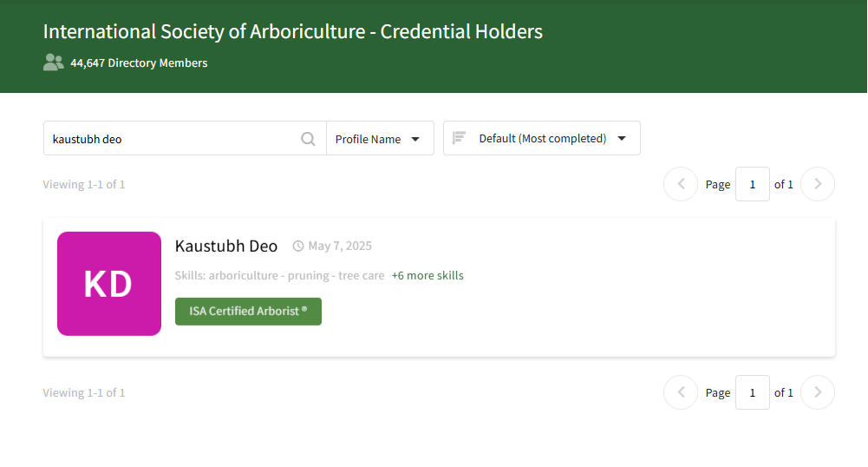Open Kaustubh Deo's profile name link

(226, 247)
